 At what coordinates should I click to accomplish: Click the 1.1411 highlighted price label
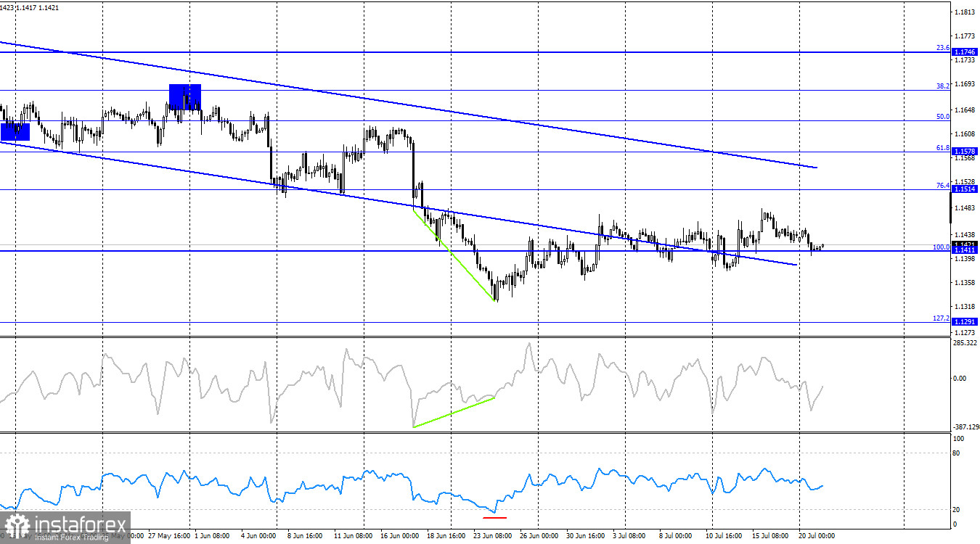[965, 250]
